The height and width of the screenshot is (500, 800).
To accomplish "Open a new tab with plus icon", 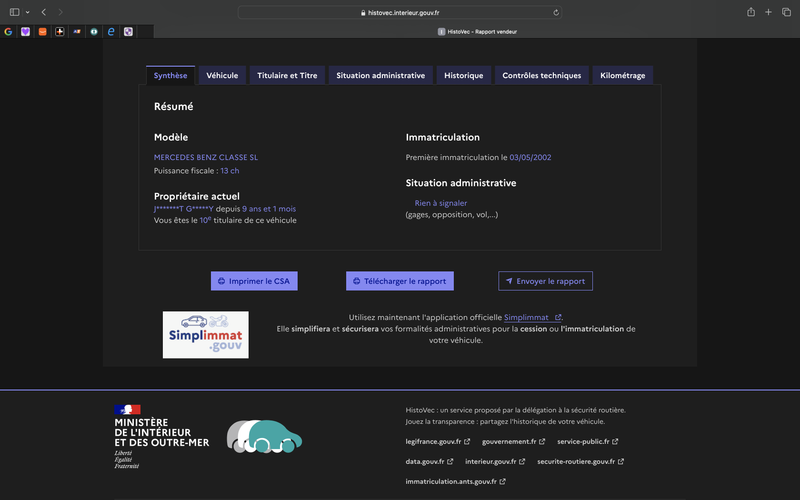I will tap(768, 12).
